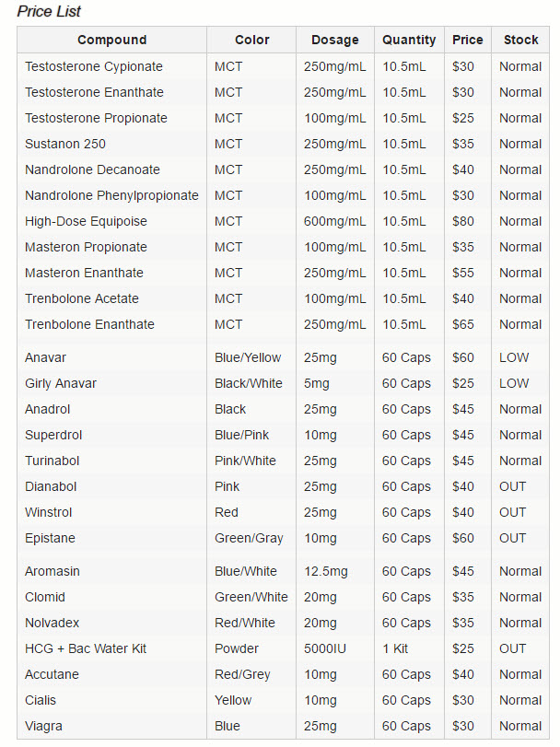Image resolution: width=560 pixels, height=747 pixels.
Task: Select the Girly Anavar compound name
Action: coord(61,383)
